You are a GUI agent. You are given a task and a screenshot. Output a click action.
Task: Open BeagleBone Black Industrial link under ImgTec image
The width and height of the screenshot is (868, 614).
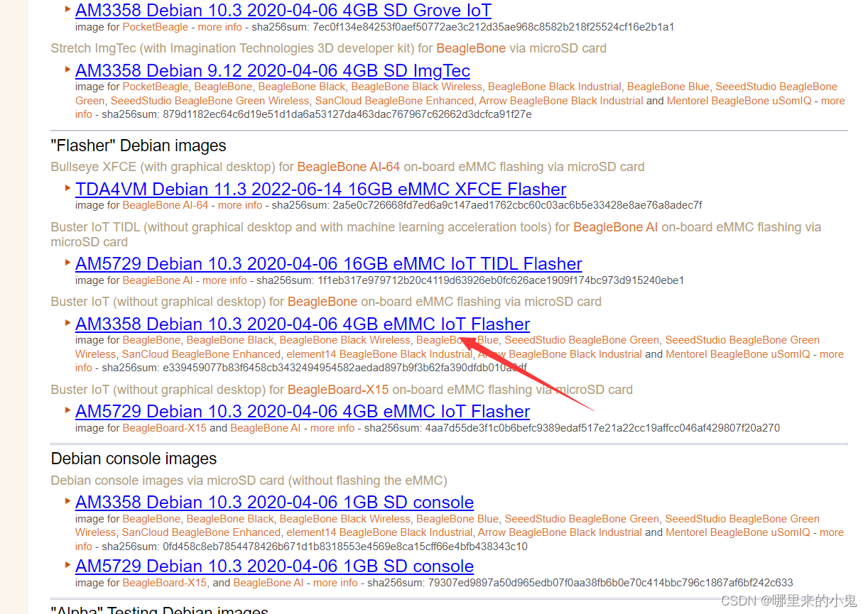[x=555, y=87]
